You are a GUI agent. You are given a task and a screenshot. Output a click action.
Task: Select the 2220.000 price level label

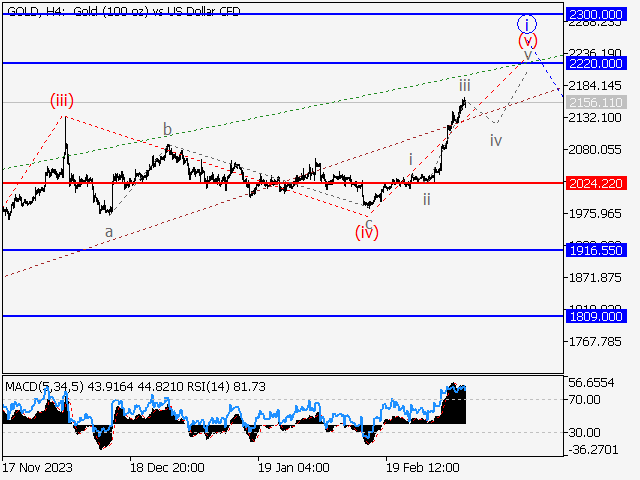click(x=595, y=62)
